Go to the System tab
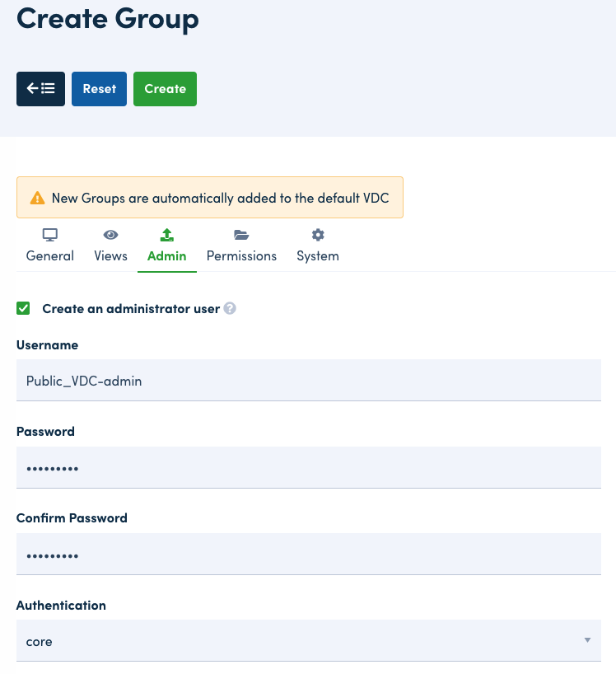 tap(318, 255)
